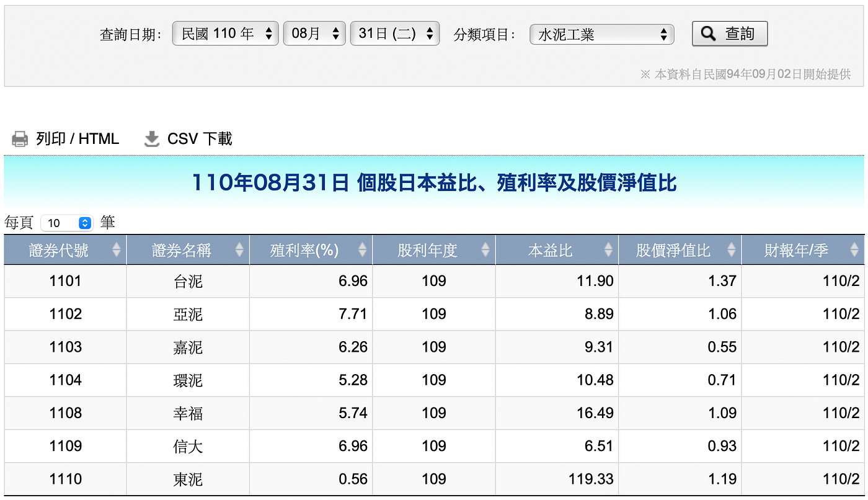The width and height of the screenshot is (868, 500).
Task: Open the 每頁 10 rows-per-page dropdown
Action: pos(66,223)
